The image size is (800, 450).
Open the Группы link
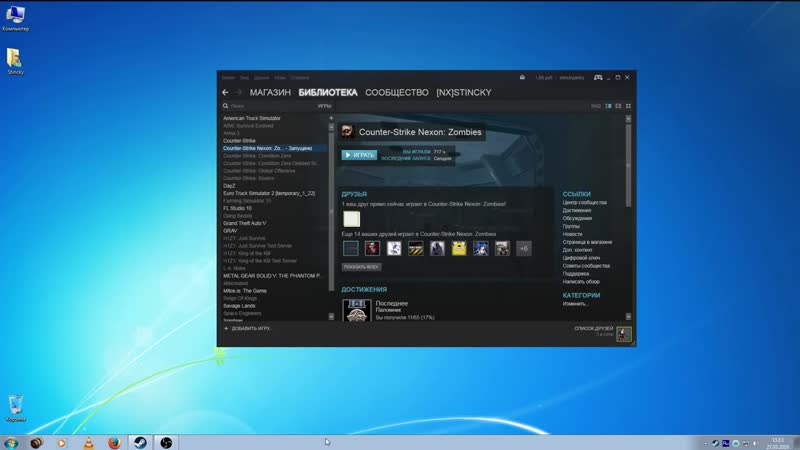571,226
